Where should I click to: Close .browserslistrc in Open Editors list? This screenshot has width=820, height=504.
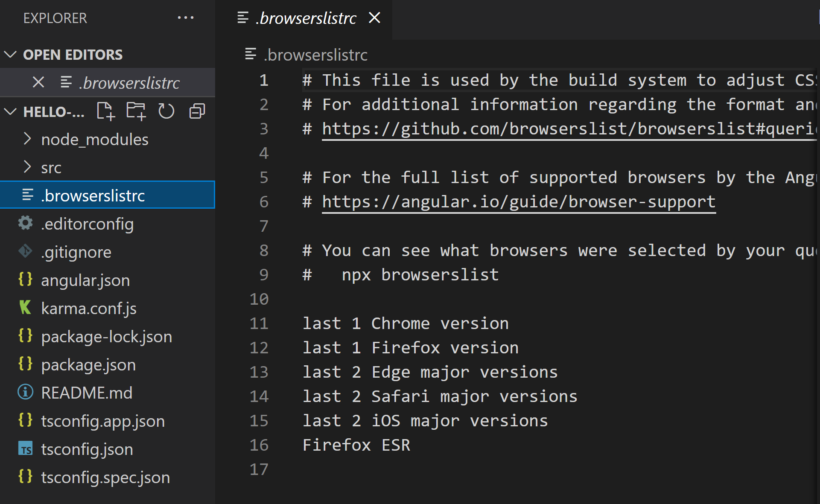[38, 82]
